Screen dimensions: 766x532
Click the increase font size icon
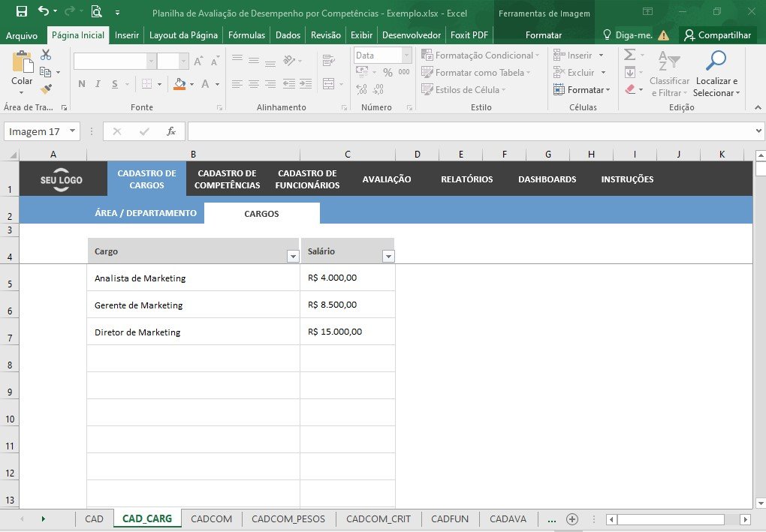[x=198, y=61]
